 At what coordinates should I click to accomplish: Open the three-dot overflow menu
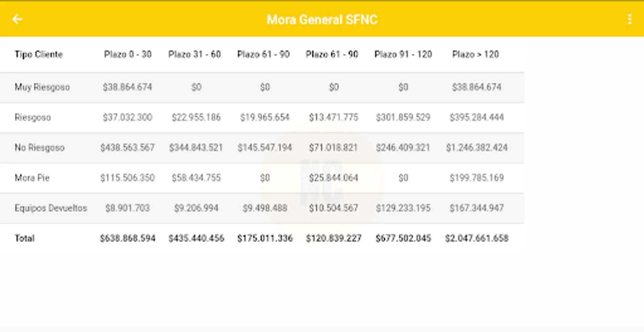point(630,19)
